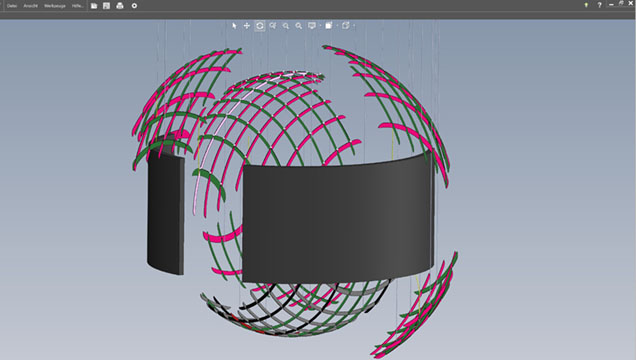The height and width of the screenshot is (360, 636).
Task: Click the save icon in the toolbar
Action: (x=106, y=6)
